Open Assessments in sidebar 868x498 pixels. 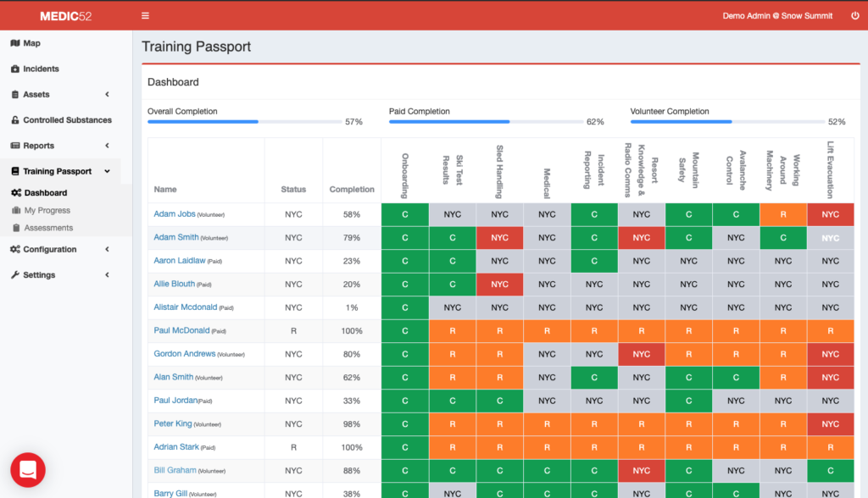click(48, 228)
